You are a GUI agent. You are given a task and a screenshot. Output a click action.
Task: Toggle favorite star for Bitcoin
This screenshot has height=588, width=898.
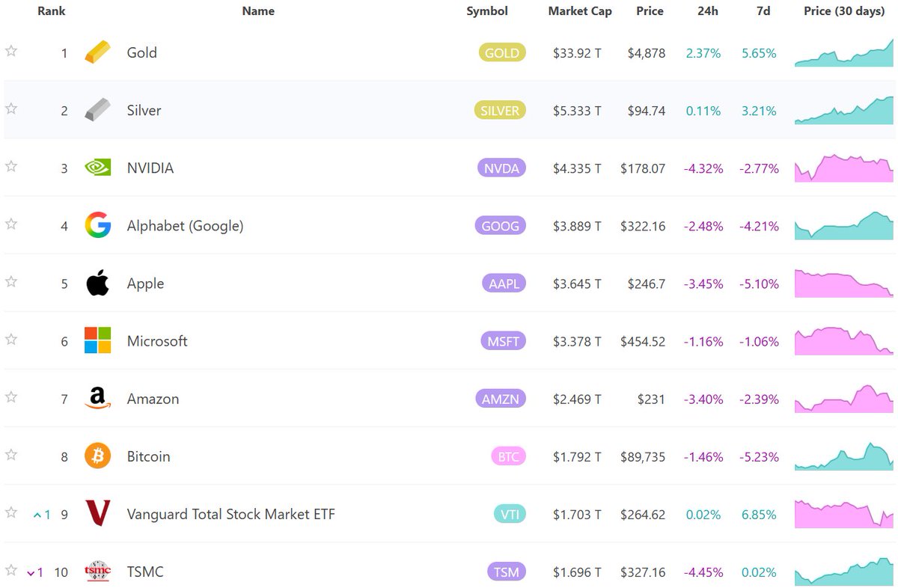coord(11,455)
